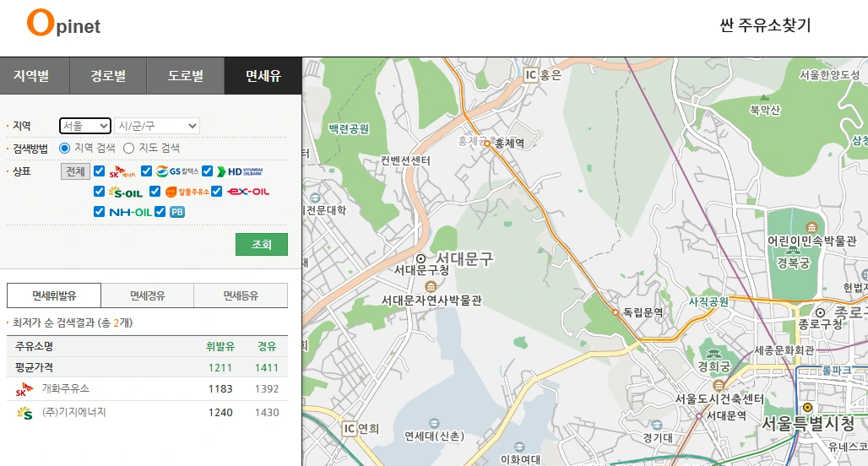Click average diesel price 1411

pyautogui.click(x=267, y=368)
